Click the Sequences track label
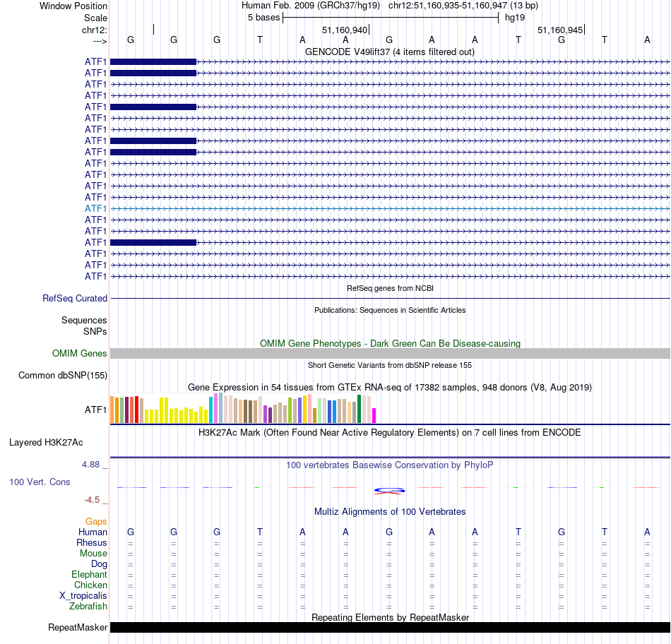The height and width of the screenshot is (644, 671). tap(84, 320)
